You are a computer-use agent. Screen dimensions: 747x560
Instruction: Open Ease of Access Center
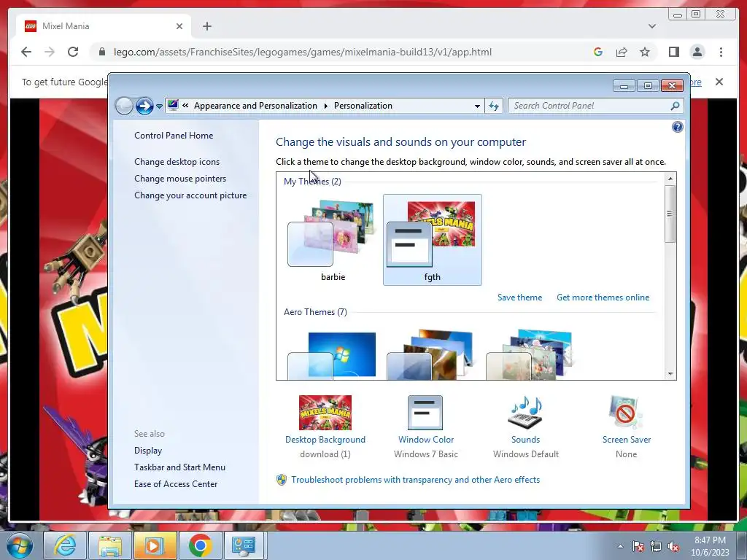tap(176, 484)
